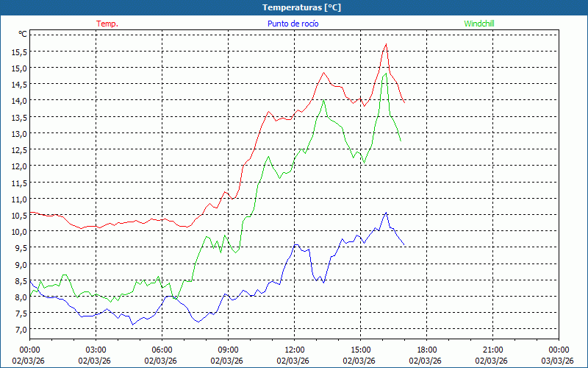Viewport: 588px width, 368px height.
Task: Click the 09:00 time axis label
Action: pyautogui.click(x=228, y=350)
